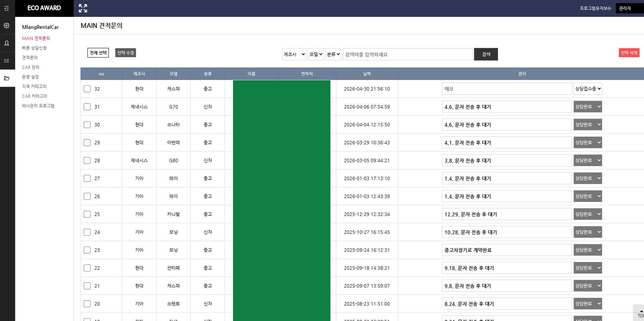
Task: Open the 빠른 상담신청 menu item
Action: point(34,48)
